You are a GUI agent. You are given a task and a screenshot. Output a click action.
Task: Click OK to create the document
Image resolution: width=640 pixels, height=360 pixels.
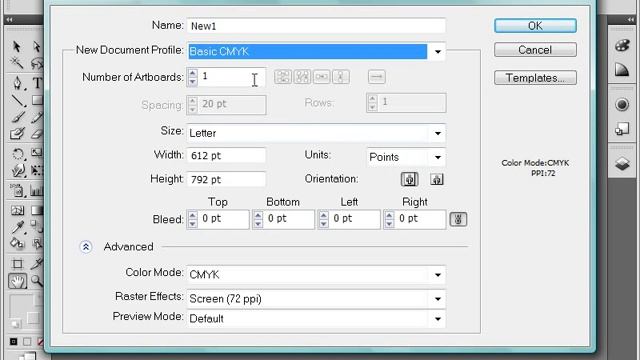click(535, 26)
